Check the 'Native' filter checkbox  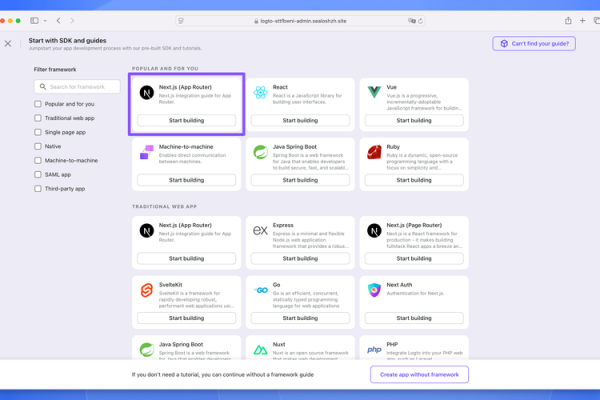point(38,146)
